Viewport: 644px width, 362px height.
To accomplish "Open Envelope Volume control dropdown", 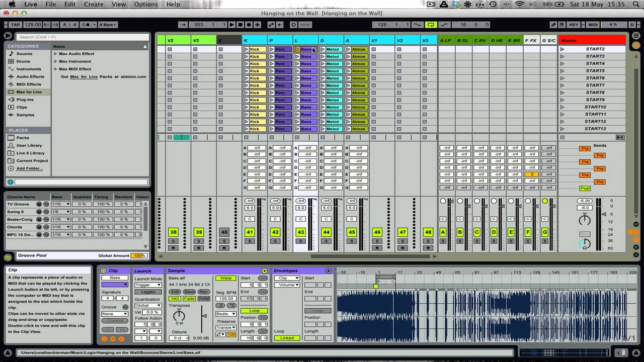I will (x=287, y=285).
